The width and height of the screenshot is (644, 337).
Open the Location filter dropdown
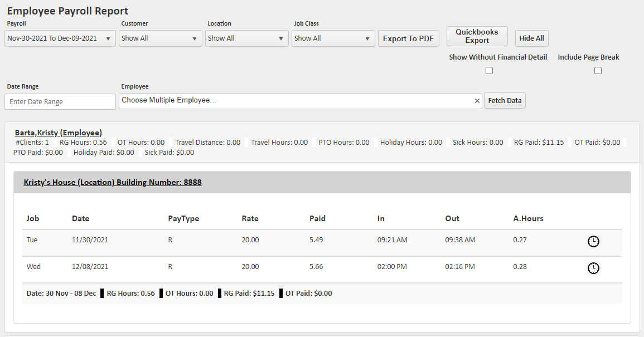point(246,38)
